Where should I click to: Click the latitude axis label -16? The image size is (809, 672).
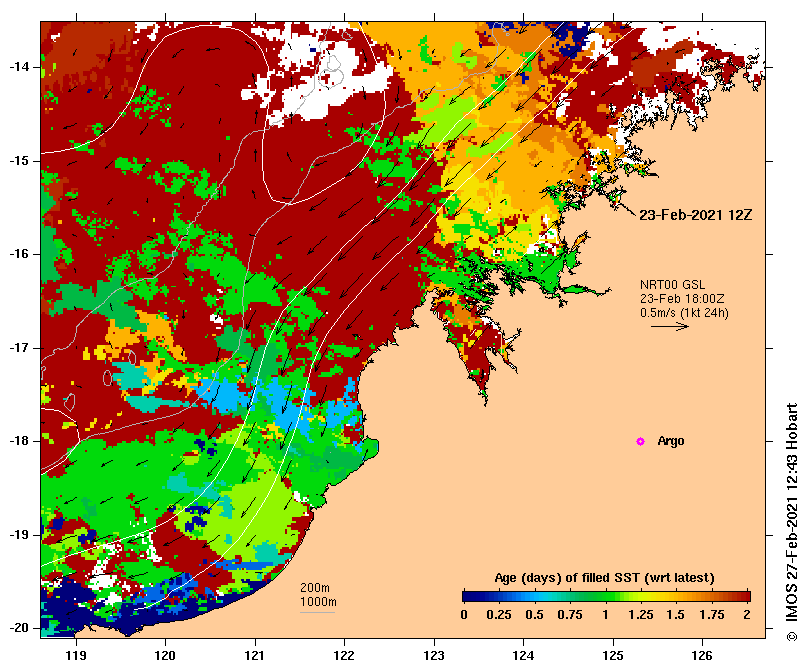19,254
